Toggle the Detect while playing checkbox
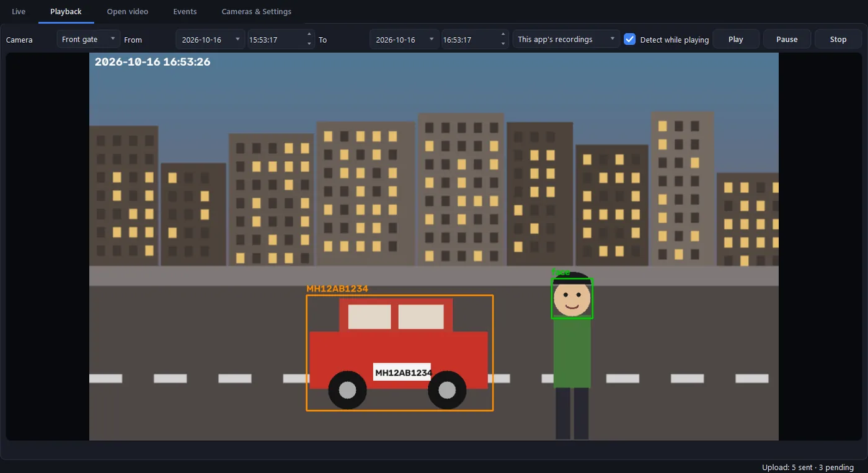The image size is (868, 473). [630, 39]
